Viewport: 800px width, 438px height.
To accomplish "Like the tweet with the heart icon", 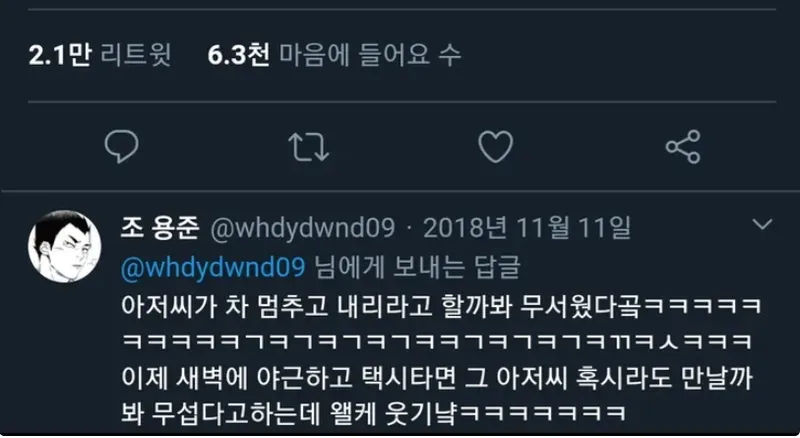I will (495, 147).
